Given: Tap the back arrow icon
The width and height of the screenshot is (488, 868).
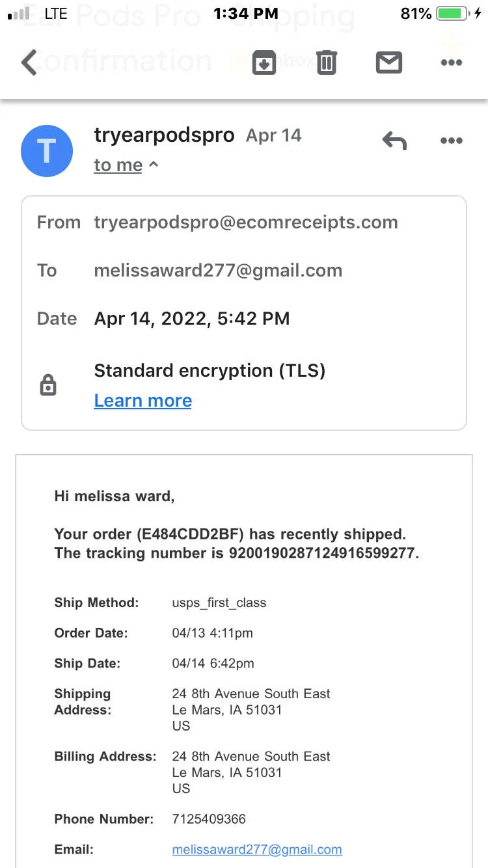Looking at the screenshot, I should (x=29, y=63).
